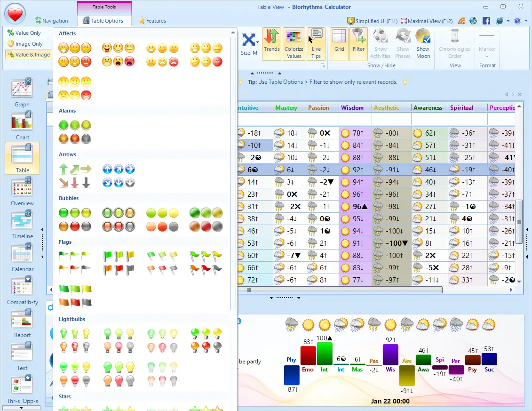Screen dimensions: 532x411
Task: Click the Colorize Values button
Action: coord(294,44)
